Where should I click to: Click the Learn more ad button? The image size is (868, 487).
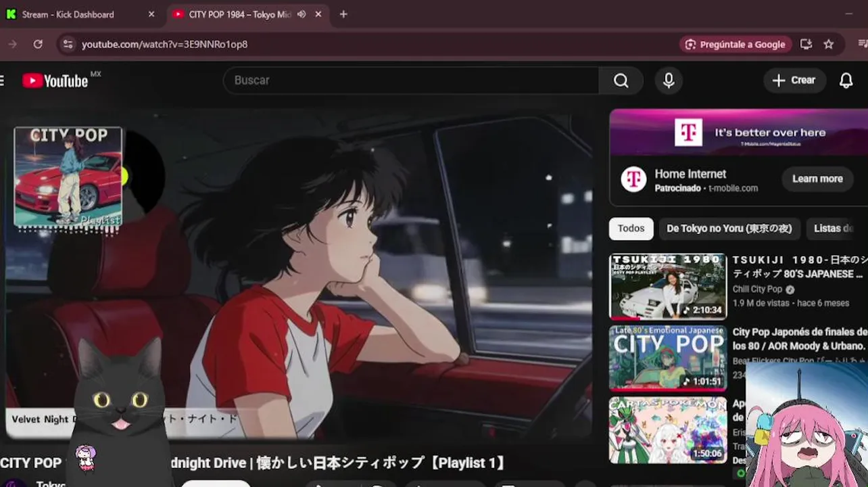click(817, 179)
